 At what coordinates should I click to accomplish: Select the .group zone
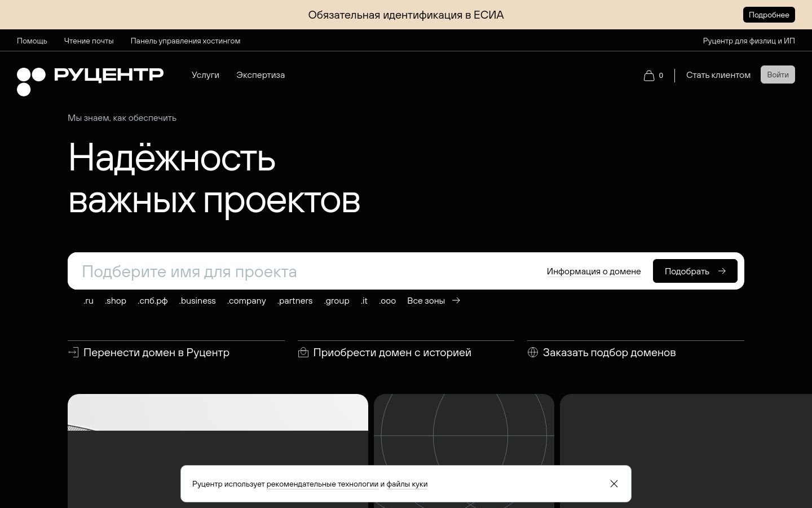click(x=337, y=300)
